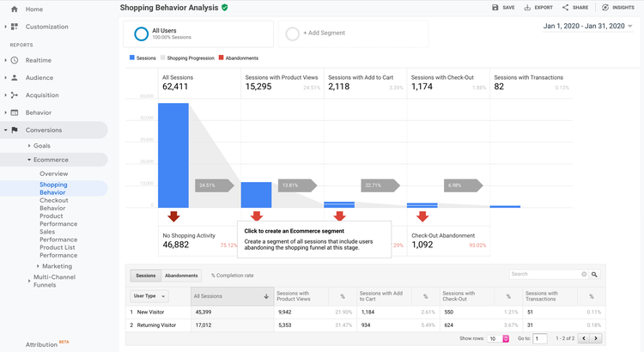Image resolution: width=644 pixels, height=352 pixels.
Task: Click the Home icon in sidebar
Action: pos(15,9)
